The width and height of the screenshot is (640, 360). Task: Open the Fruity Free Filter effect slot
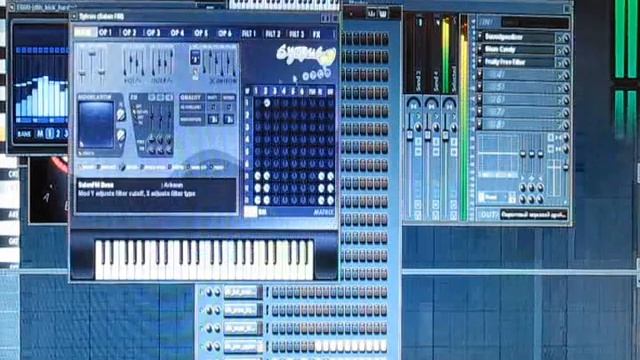[x=519, y=62]
